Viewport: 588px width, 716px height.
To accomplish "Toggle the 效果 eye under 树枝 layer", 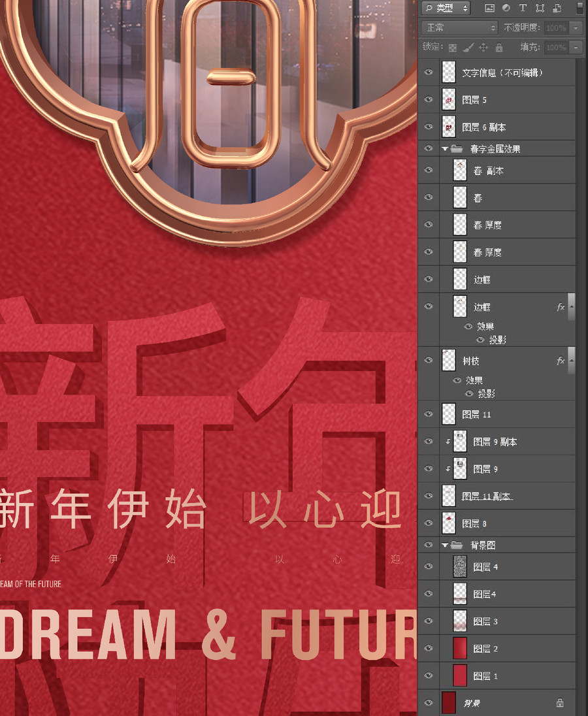I will point(457,380).
